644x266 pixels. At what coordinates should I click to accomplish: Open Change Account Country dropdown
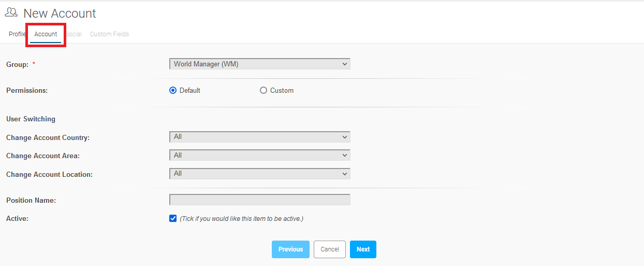(x=260, y=137)
